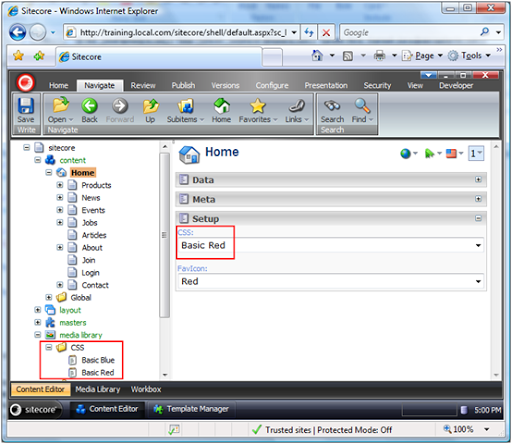
Task: Go Back with the green arrow icon
Action: tap(90, 106)
